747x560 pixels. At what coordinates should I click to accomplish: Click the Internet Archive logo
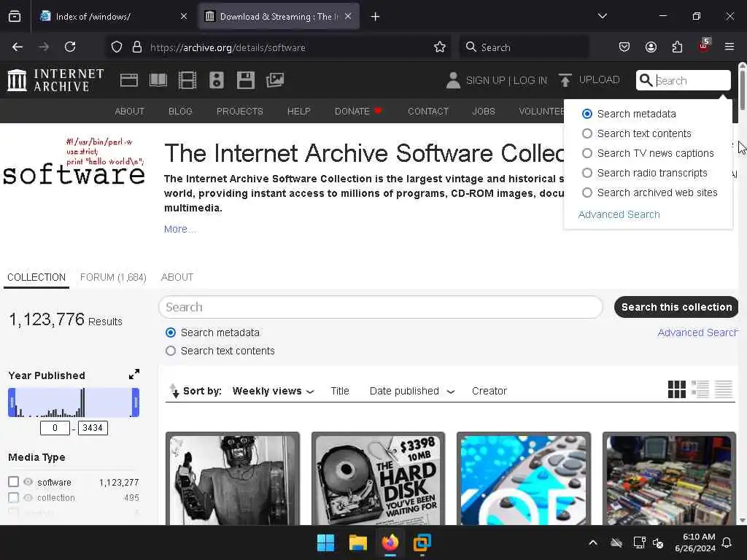pos(55,80)
